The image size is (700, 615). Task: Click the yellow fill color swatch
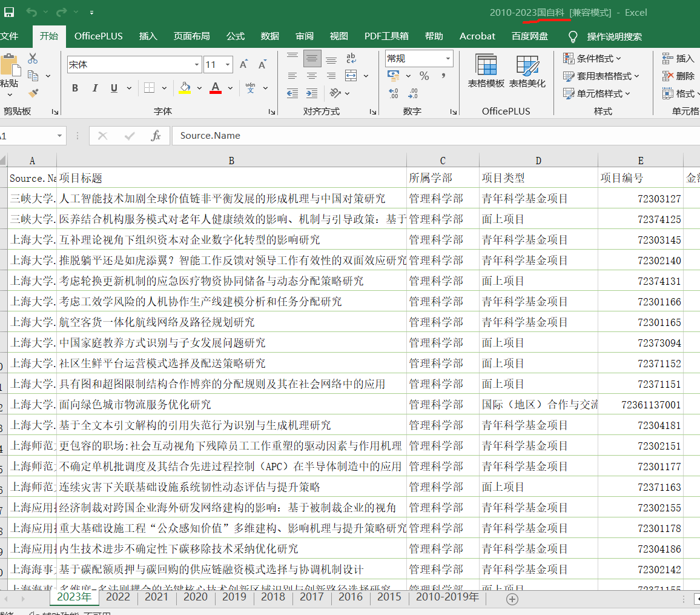(x=185, y=88)
